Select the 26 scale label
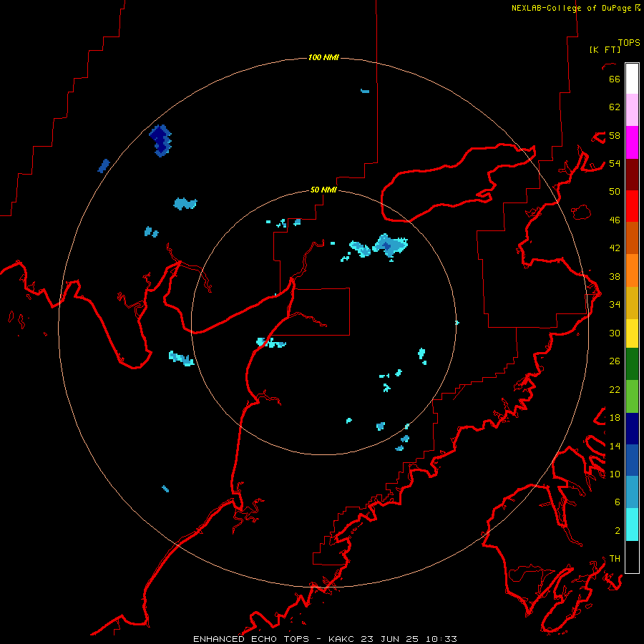 pyautogui.click(x=615, y=361)
